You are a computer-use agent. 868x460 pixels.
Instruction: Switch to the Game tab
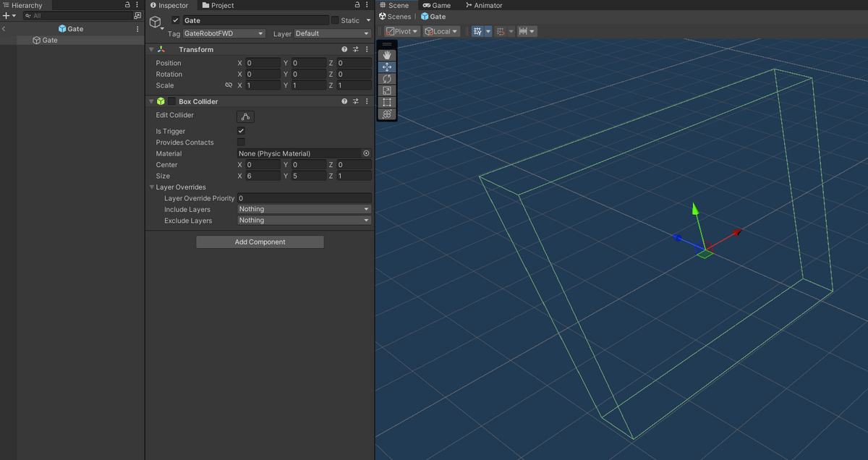(x=437, y=5)
